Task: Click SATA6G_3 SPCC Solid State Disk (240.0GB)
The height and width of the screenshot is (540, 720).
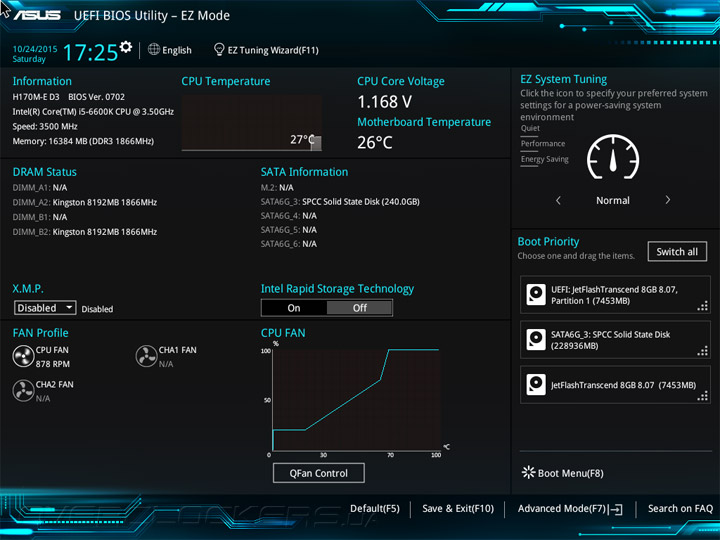Action: tap(340, 202)
